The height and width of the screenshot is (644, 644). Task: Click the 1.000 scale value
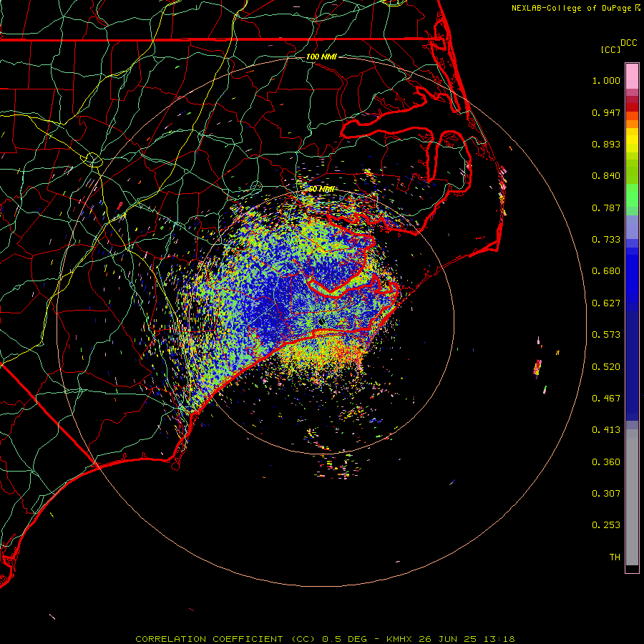pos(606,80)
